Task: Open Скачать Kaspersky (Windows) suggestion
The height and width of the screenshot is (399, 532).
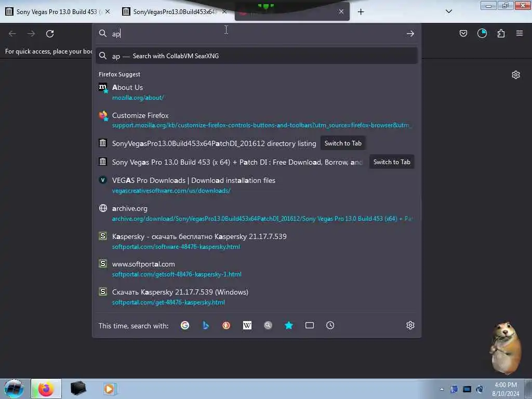Action: point(257,297)
